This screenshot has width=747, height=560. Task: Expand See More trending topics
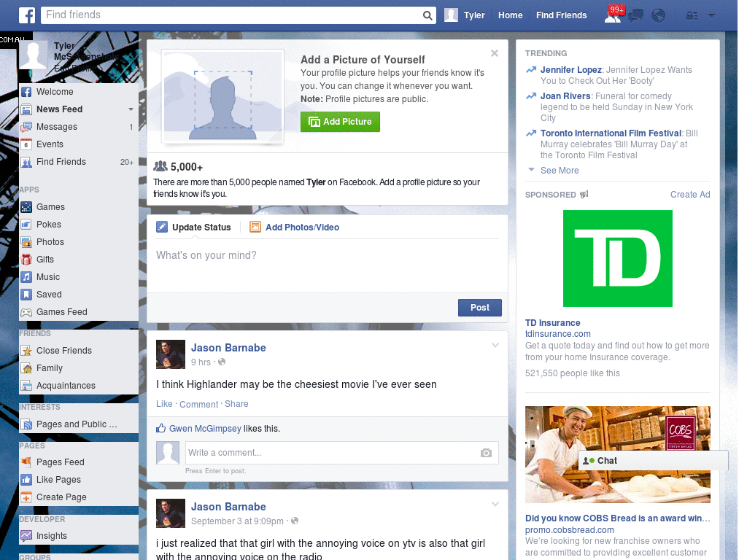[560, 171]
